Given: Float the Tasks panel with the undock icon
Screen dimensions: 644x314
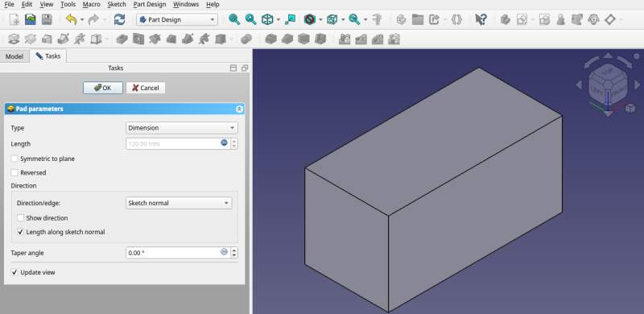Looking at the screenshot, I should click(245, 68).
